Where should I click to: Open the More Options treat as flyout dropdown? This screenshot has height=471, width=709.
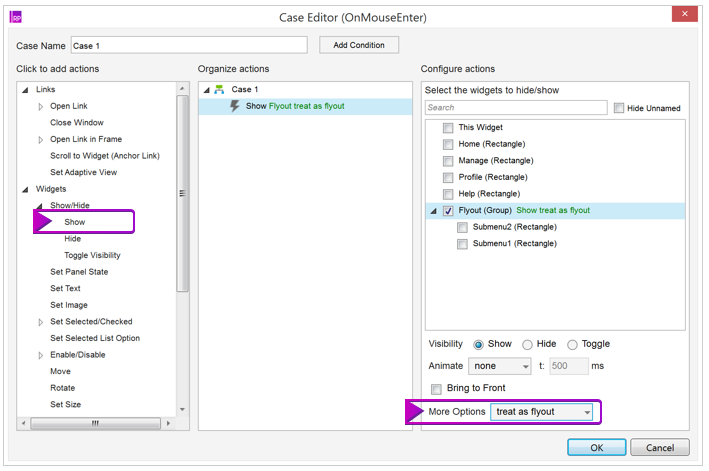(x=541, y=412)
